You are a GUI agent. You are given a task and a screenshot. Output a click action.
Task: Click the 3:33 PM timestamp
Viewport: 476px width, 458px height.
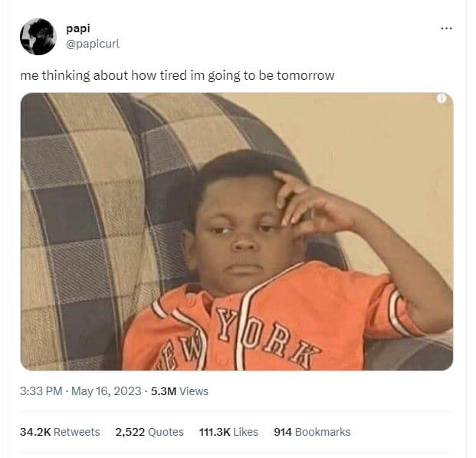coord(41,390)
